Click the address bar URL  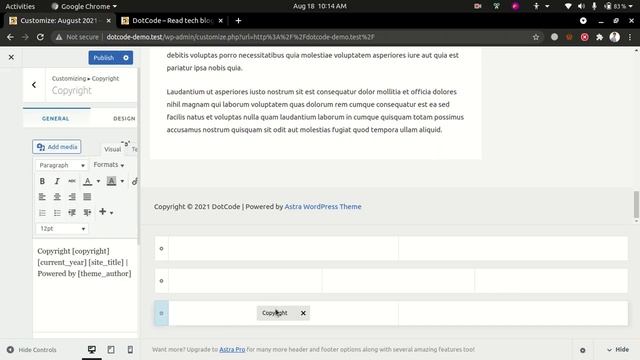(240, 37)
